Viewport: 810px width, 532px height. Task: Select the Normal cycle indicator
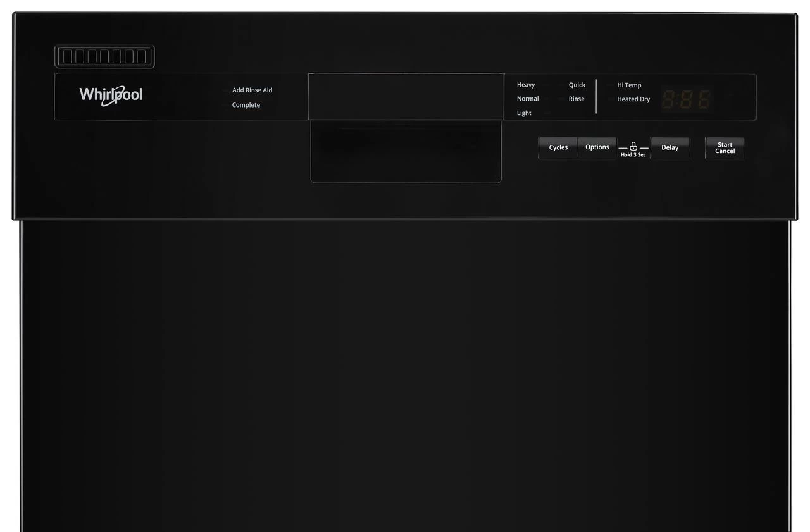click(527, 99)
